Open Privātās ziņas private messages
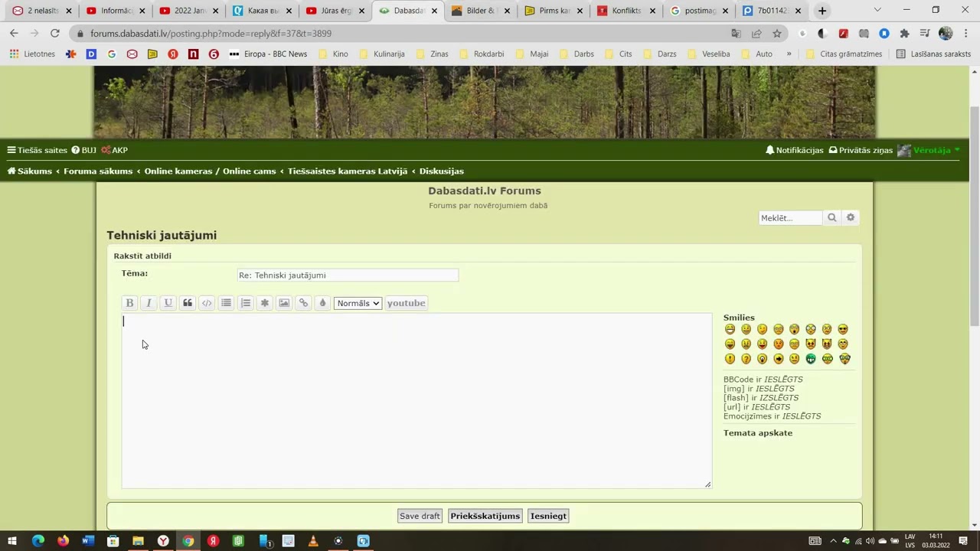The image size is (980, 551). (861, 150)
